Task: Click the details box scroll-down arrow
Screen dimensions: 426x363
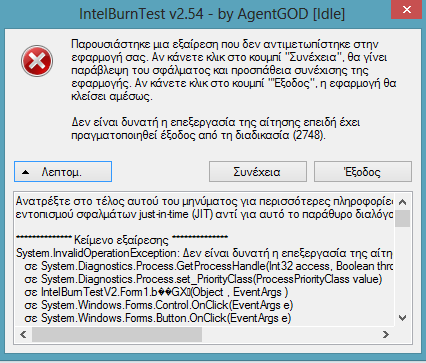Action: click(402, 318)
